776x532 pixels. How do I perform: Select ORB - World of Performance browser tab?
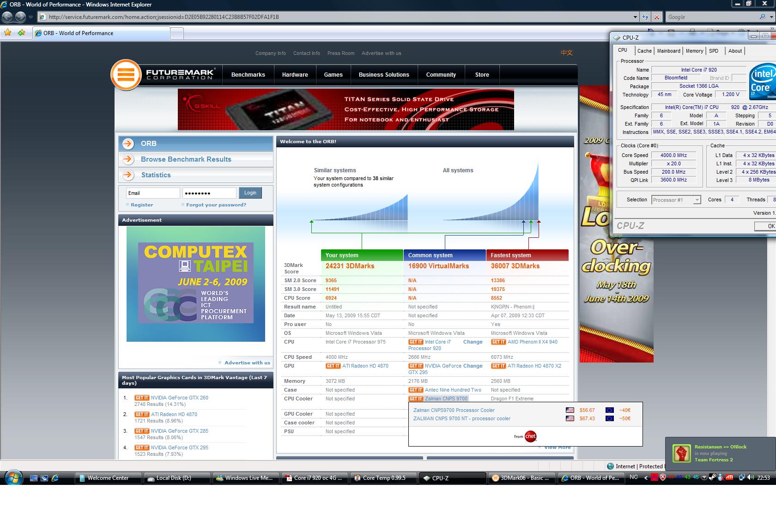pos(101,33)
